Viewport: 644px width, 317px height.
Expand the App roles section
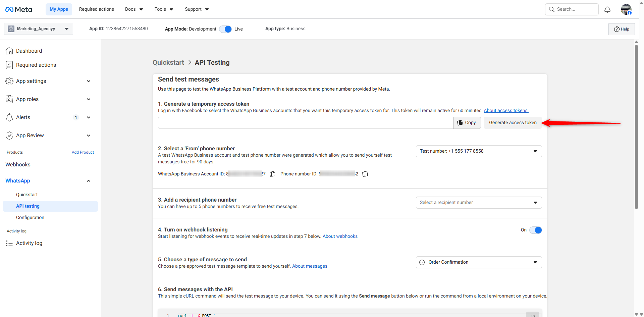click(89, 99)
